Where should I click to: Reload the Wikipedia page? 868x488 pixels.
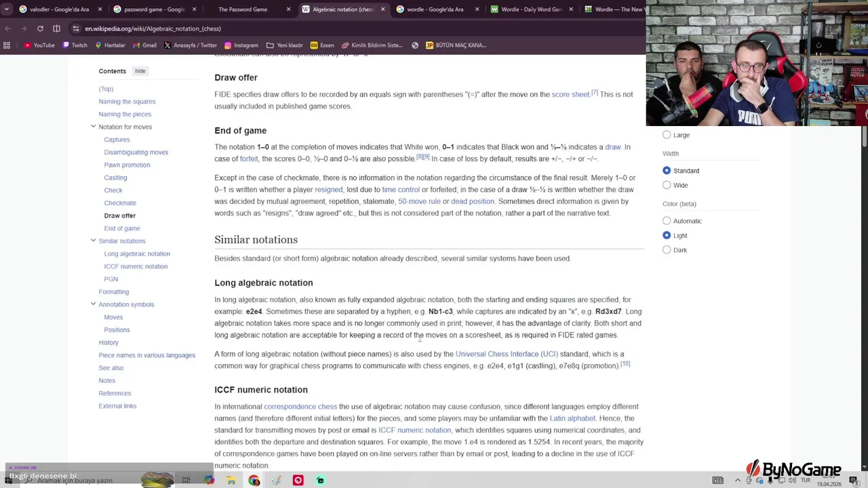coord(40,28)
